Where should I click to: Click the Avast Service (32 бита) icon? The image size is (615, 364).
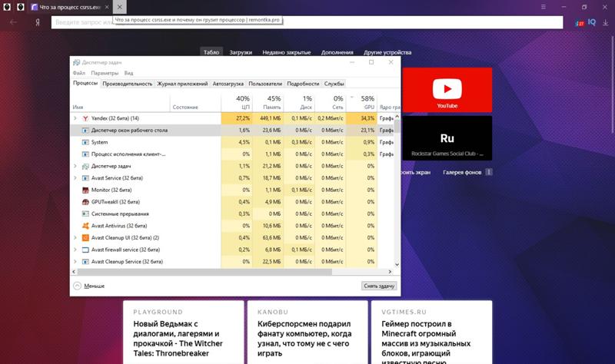(x=85, y=178)
